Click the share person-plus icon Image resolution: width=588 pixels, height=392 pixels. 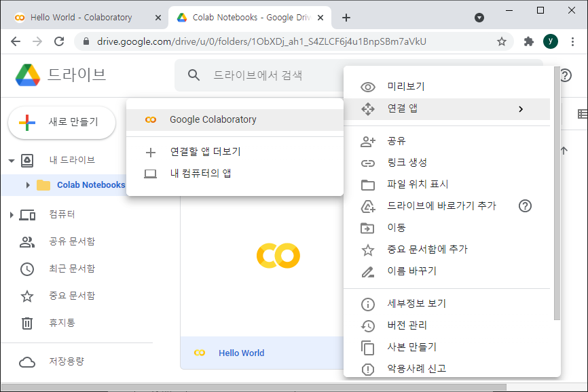(x=367, y=142)
